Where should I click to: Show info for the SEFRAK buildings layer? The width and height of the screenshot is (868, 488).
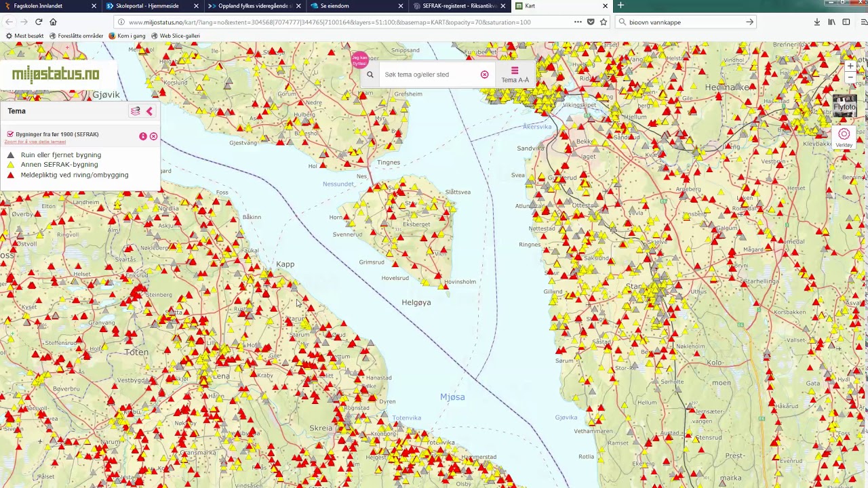[143, 136]
